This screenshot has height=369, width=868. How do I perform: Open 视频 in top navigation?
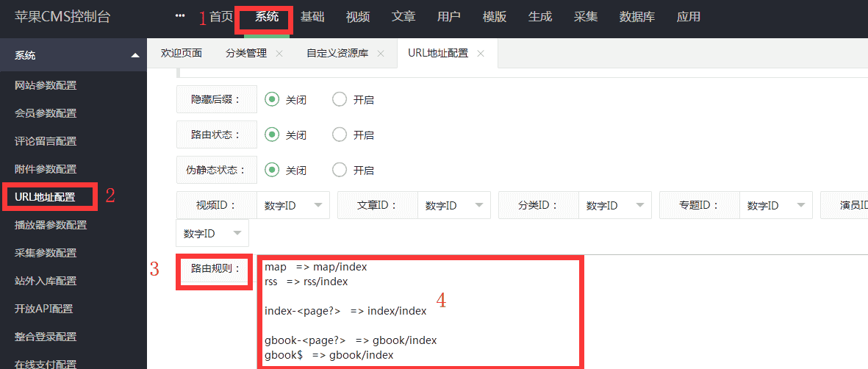point(358,17)
